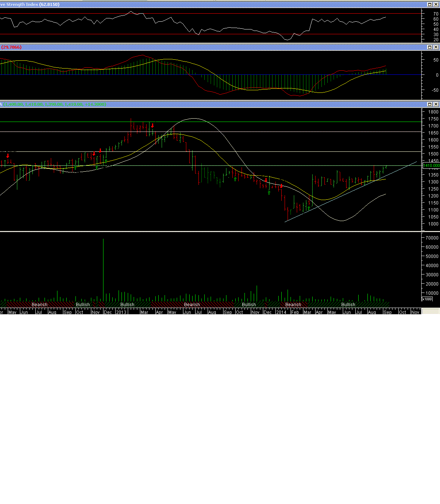440x504 pixels.
Task: Click the 1410.000 current price tag
Action: tap(431, 166)
